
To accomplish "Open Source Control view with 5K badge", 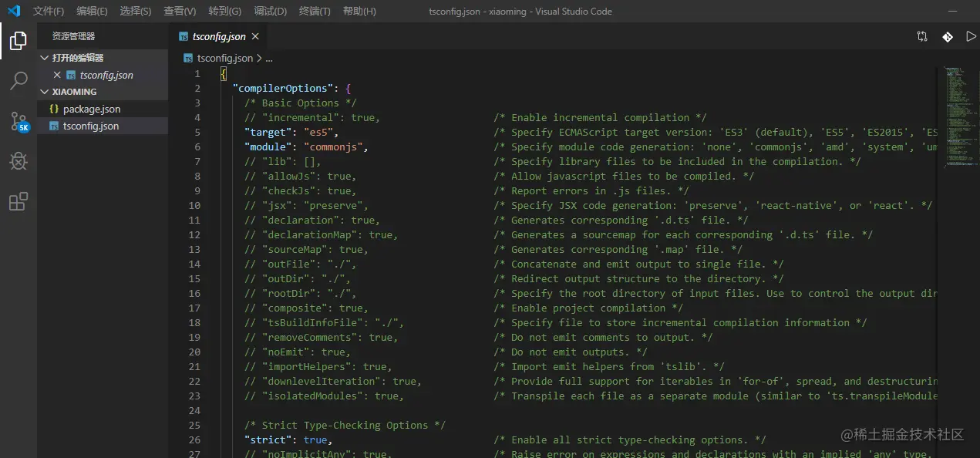I will tap(19, 121).
